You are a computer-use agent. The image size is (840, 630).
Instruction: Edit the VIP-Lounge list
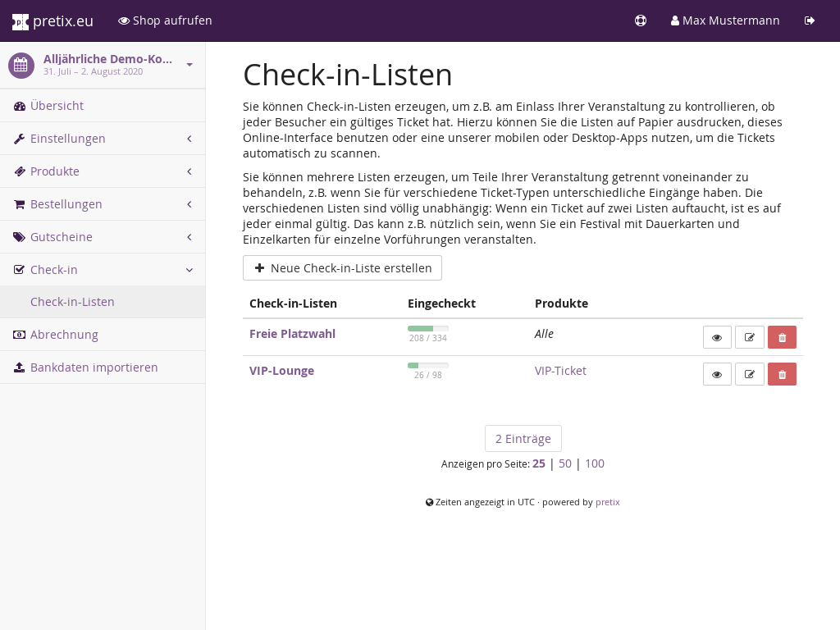click(749, 374)
